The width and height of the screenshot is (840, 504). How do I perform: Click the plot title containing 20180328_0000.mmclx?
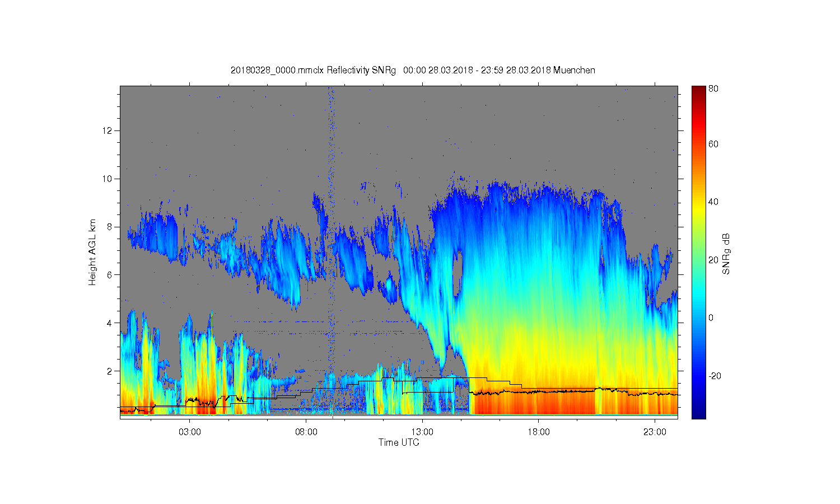pyautogui.click(x=413, y=70)
